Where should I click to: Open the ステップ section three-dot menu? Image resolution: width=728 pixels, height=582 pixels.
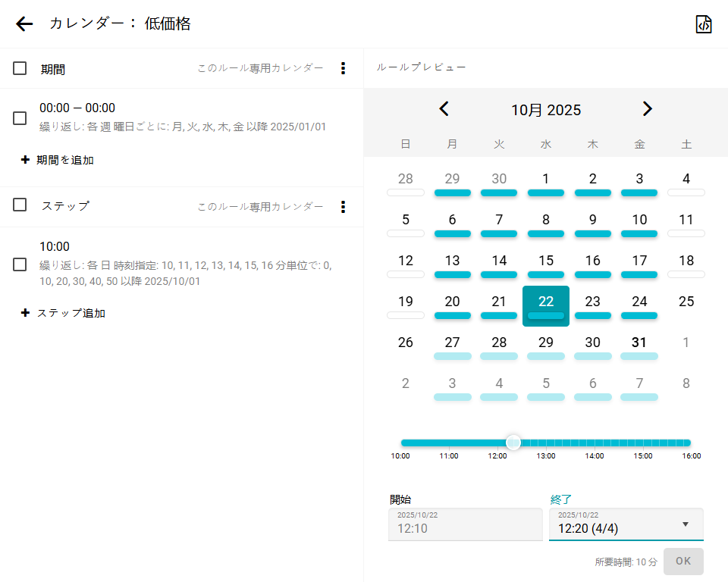(343, 207)
